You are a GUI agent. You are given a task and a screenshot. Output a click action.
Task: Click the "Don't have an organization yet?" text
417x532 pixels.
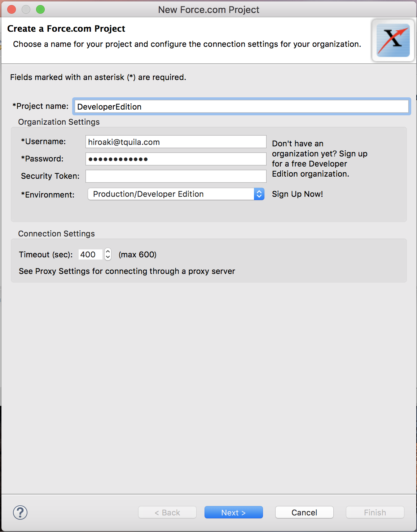click(320, 159)
